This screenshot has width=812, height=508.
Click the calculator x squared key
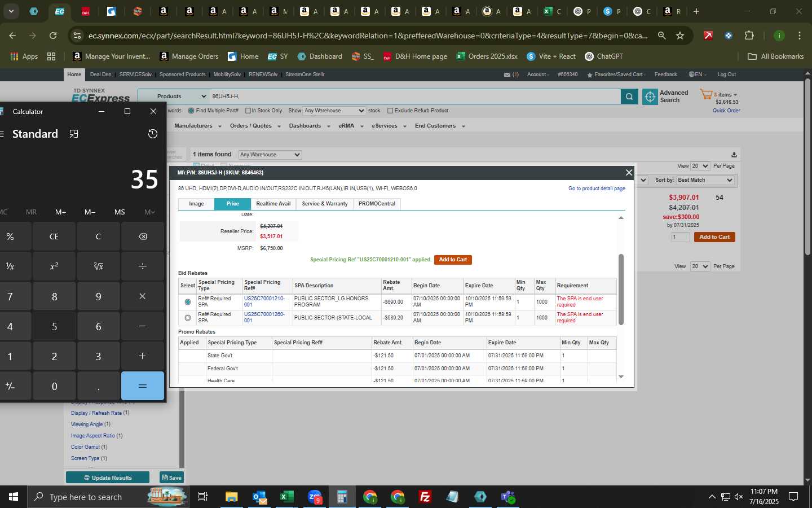(54, 266)
